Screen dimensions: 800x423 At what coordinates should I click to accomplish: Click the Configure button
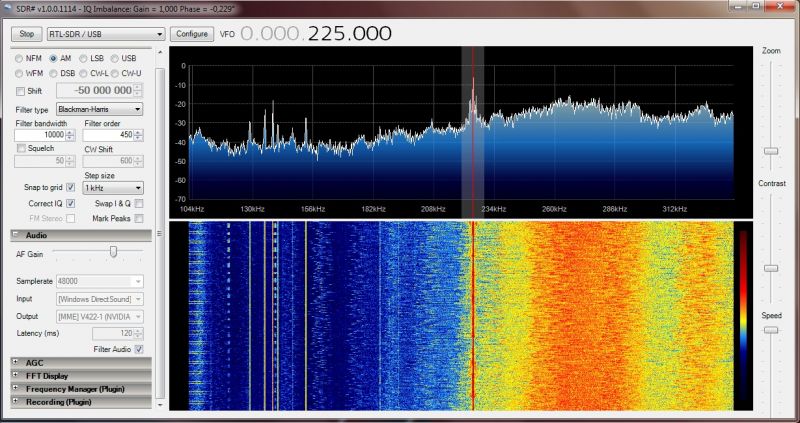[192, 34]
